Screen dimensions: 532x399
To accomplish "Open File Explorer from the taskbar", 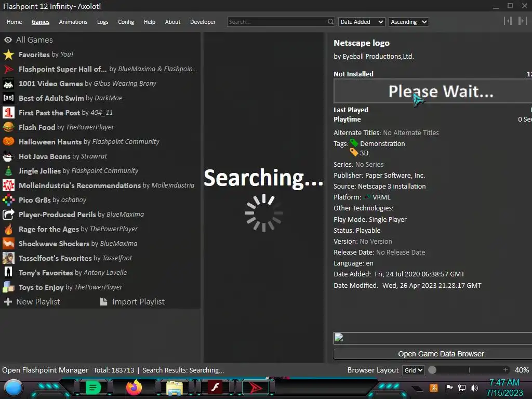I will tap(175, 388).
